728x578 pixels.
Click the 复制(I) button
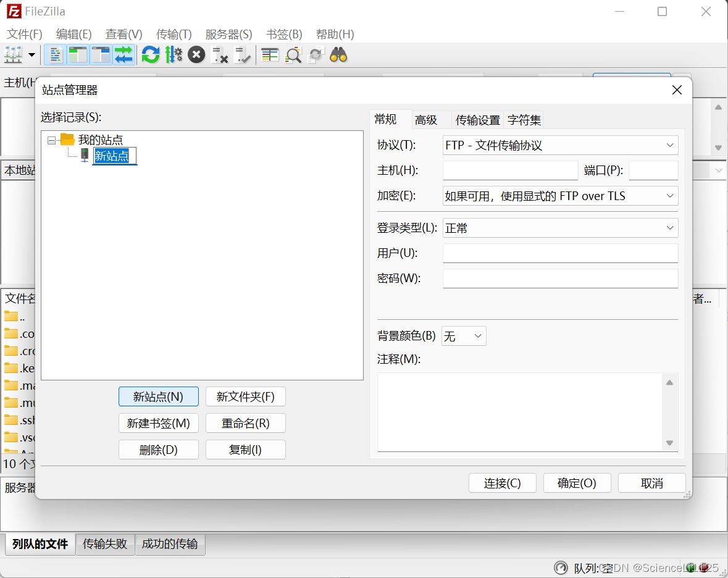point(246,450)
